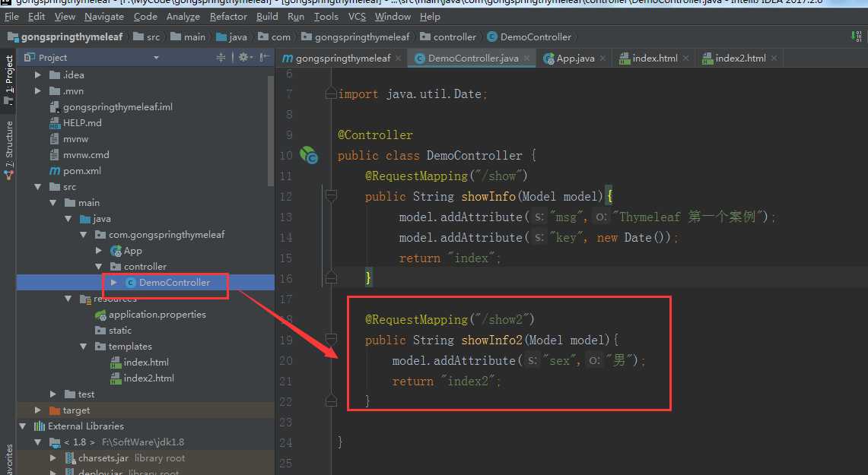Open the File menu
The image size is (868, 475).
coord(11,17)
